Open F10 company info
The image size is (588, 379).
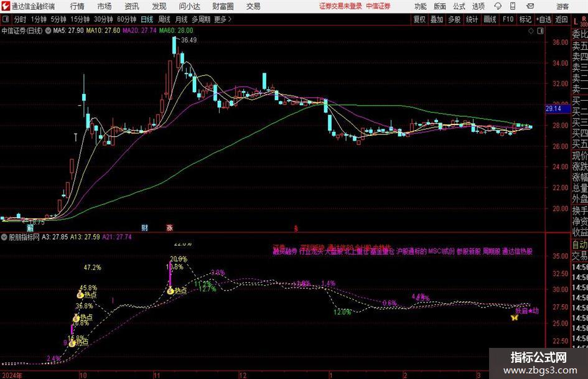508,19
